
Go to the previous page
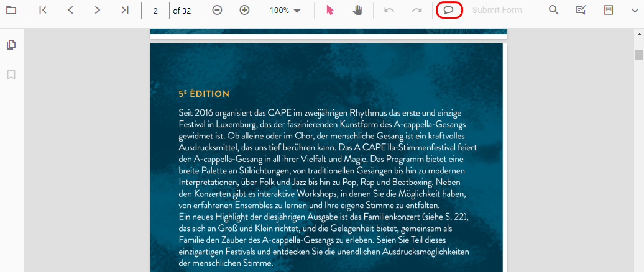(70, 11)
